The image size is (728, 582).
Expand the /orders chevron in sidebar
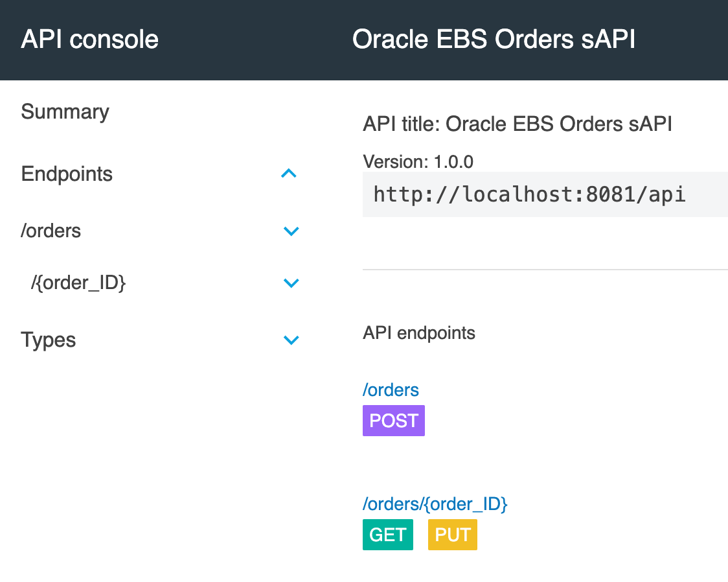pyautogui.click(x=291, y=231)
